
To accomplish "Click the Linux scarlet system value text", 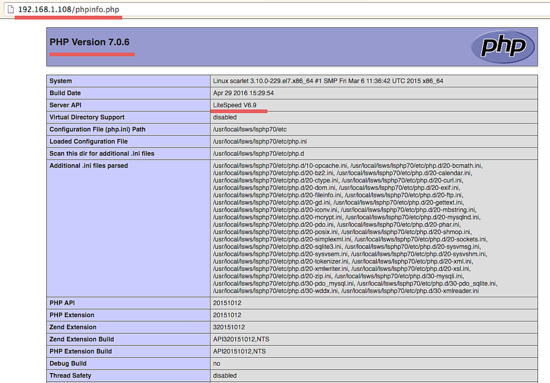I will pyautogui.click(x=328, y=81).
